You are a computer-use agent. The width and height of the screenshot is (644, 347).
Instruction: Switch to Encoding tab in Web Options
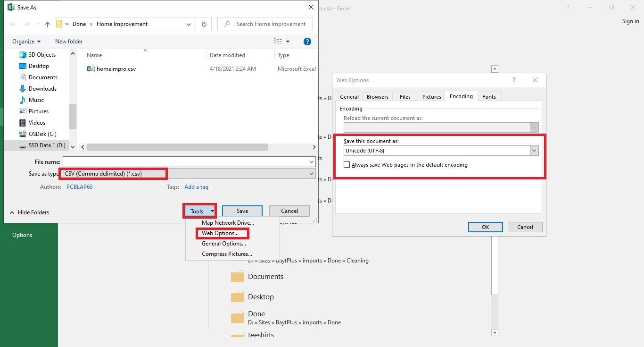461,96
